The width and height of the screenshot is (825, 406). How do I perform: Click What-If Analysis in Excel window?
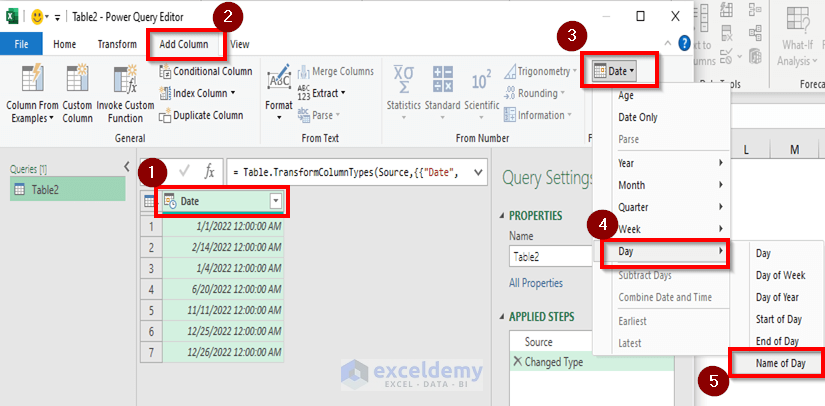[x=797, y=38]
